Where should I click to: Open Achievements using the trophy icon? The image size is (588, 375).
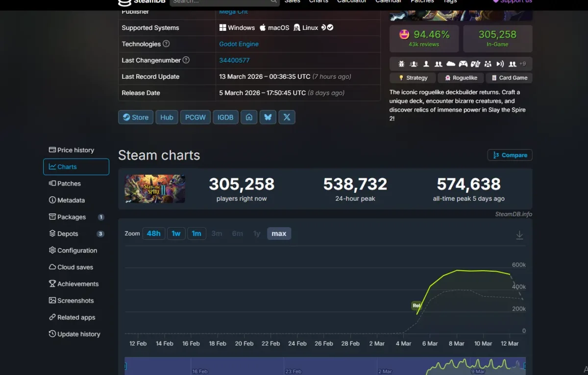click(x=52, y=284)
